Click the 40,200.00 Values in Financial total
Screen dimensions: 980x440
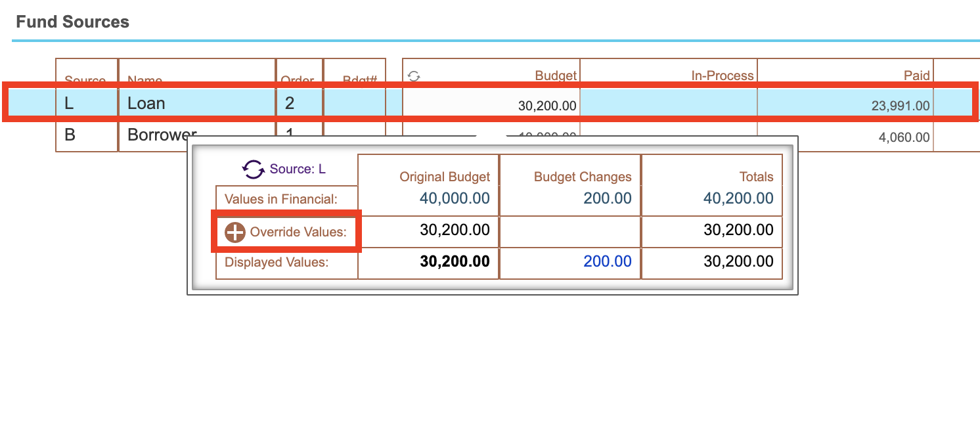tap(738, 198)
